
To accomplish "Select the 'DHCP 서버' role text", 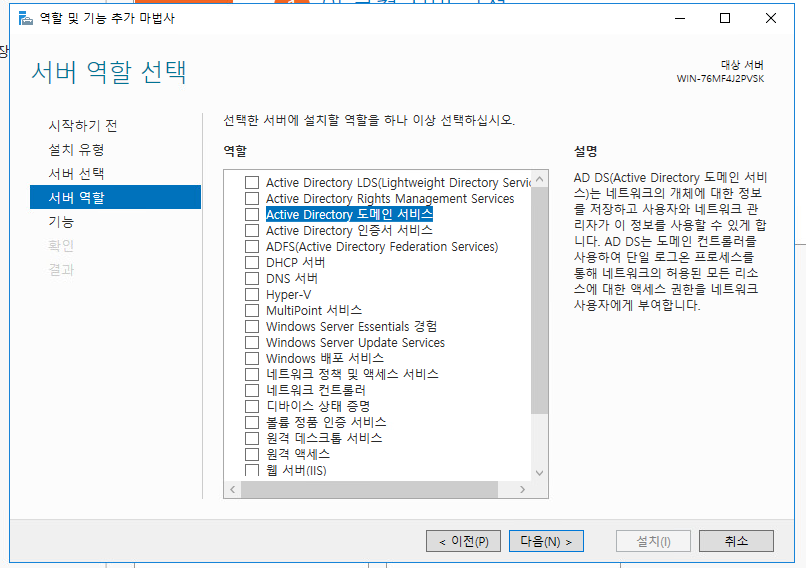I will pyautogui.click(x=295, y=263).
